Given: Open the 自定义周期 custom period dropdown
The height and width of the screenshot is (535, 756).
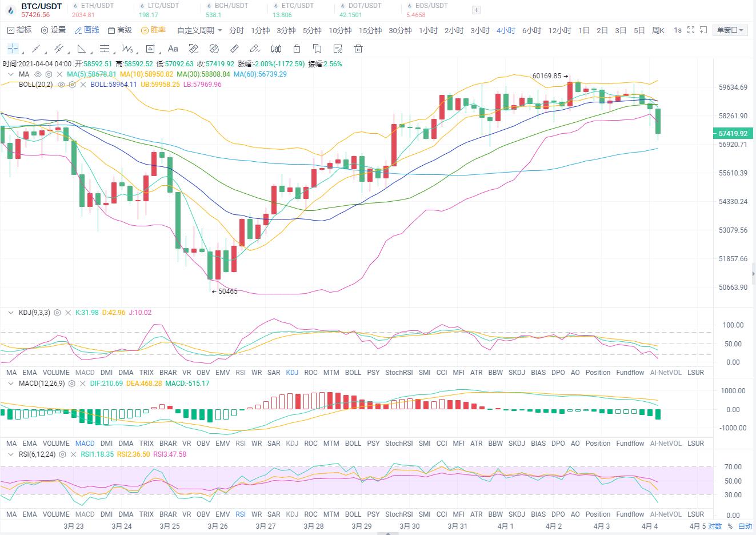Looking at the screenshot, I should pos(199,30).
